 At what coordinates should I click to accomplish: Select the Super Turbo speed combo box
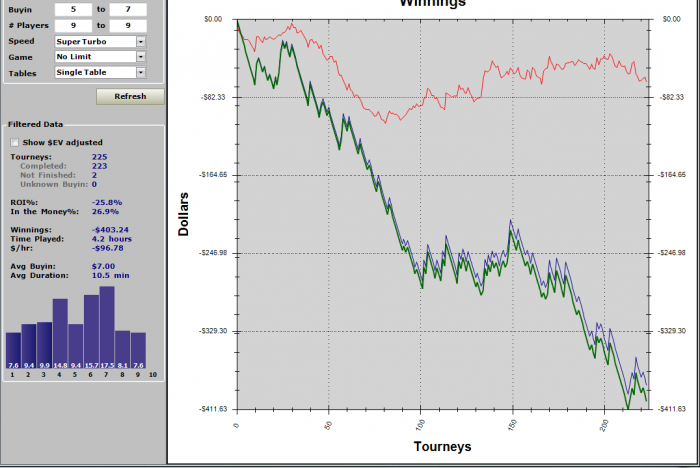tap(100, 42)
